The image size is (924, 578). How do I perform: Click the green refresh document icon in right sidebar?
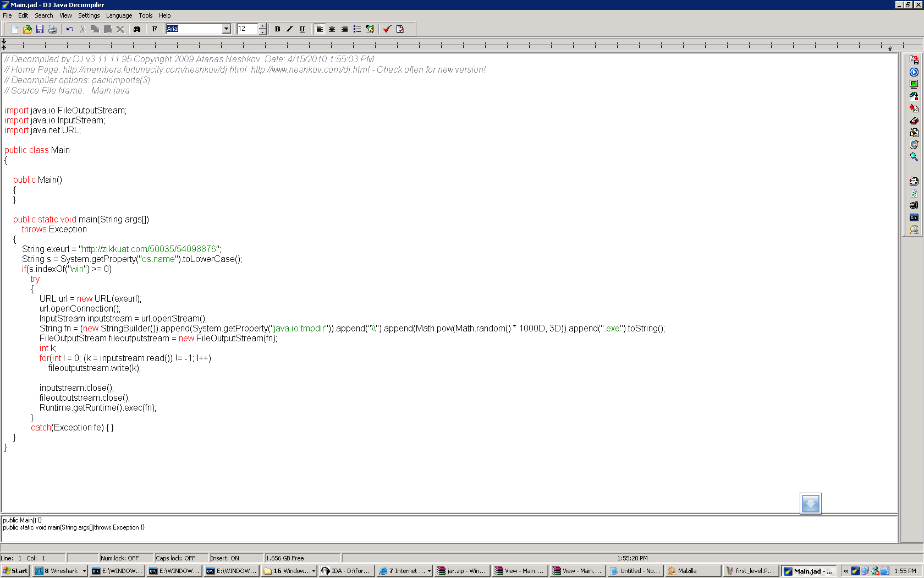914,193
